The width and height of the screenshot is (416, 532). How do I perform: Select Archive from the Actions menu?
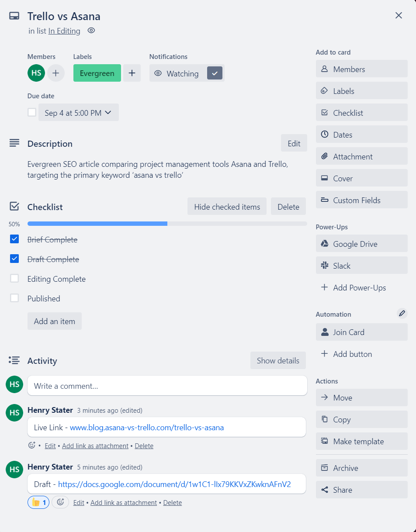click(361, 468)
